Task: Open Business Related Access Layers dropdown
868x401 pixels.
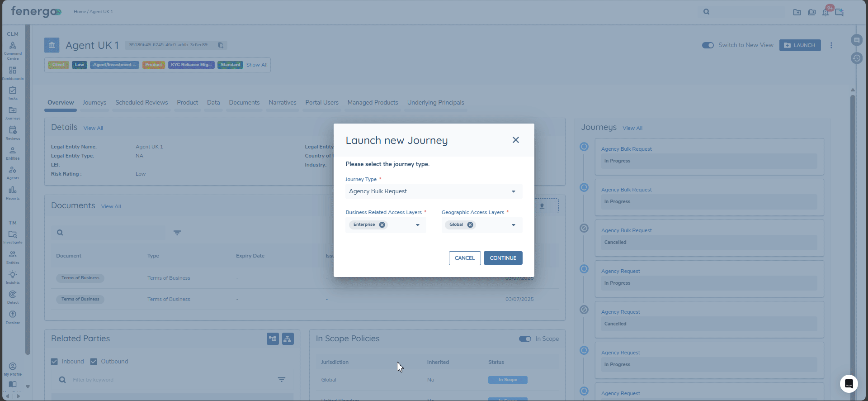Action: click(417, 225)
